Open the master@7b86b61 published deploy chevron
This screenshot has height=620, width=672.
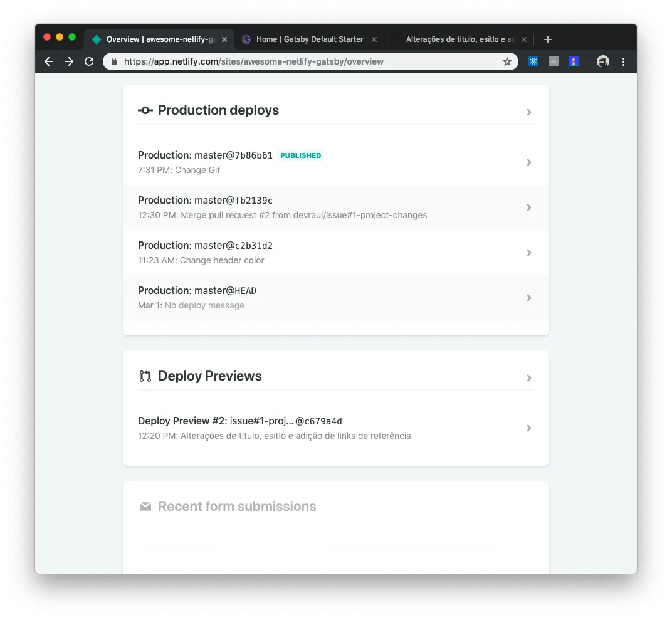(529, 162)
